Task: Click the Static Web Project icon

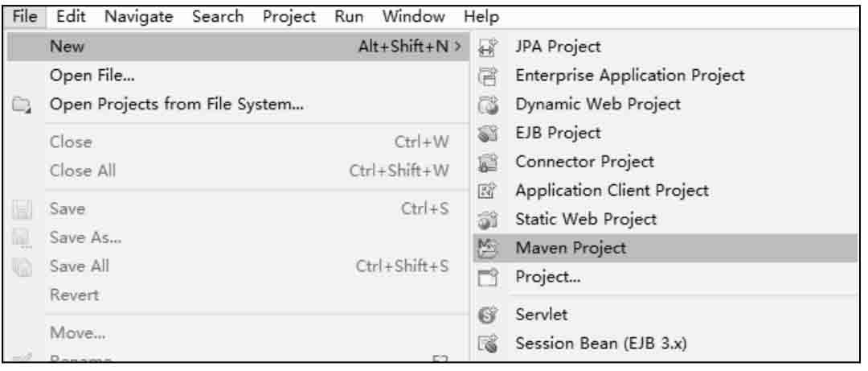Action: [489, 220]
